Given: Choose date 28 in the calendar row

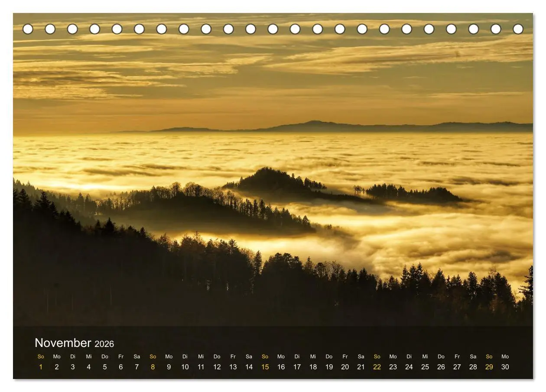Looking at the screenshot, I should point(473,367).
